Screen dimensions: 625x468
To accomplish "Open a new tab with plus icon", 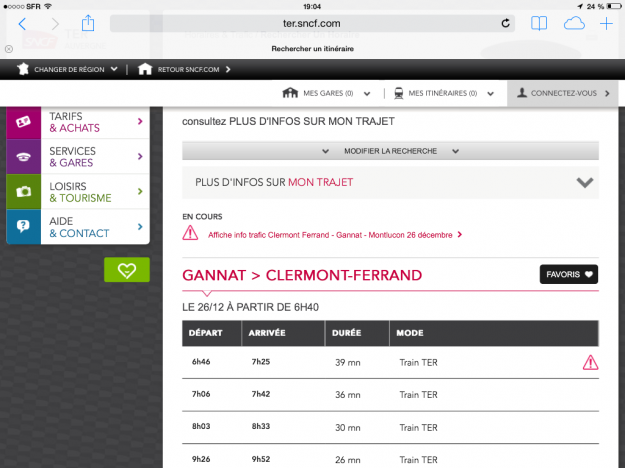I will click(x=607, y=23).
